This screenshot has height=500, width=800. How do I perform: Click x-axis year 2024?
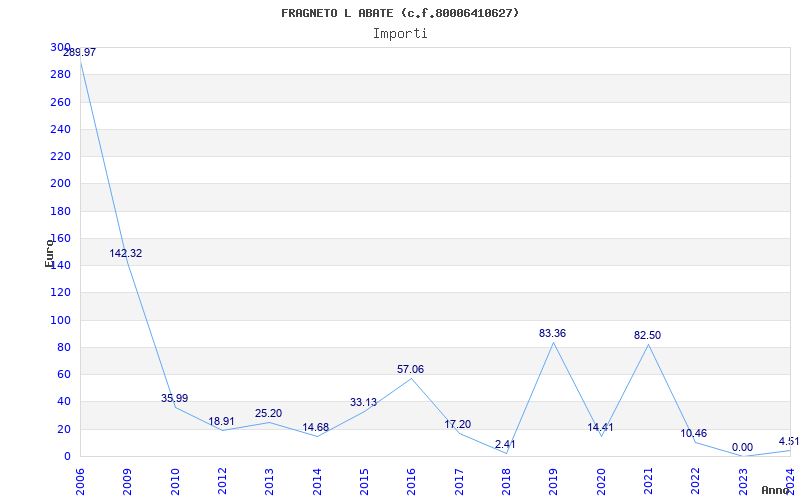(x=790, y=481)
